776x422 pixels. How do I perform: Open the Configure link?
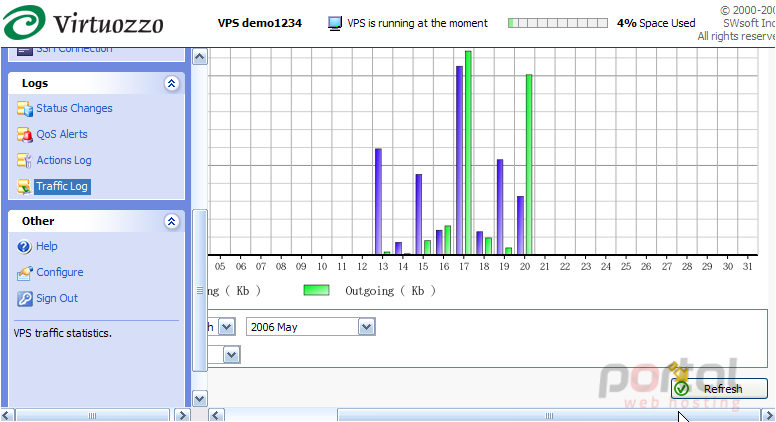point(60,273)
